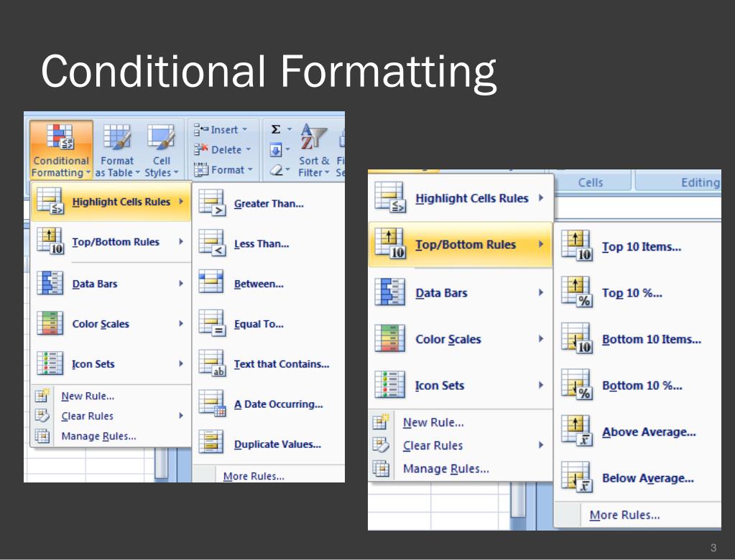This screenshot has height=560, width=735.
Task: Click the Format as Table icon
Action: [116, 136]
